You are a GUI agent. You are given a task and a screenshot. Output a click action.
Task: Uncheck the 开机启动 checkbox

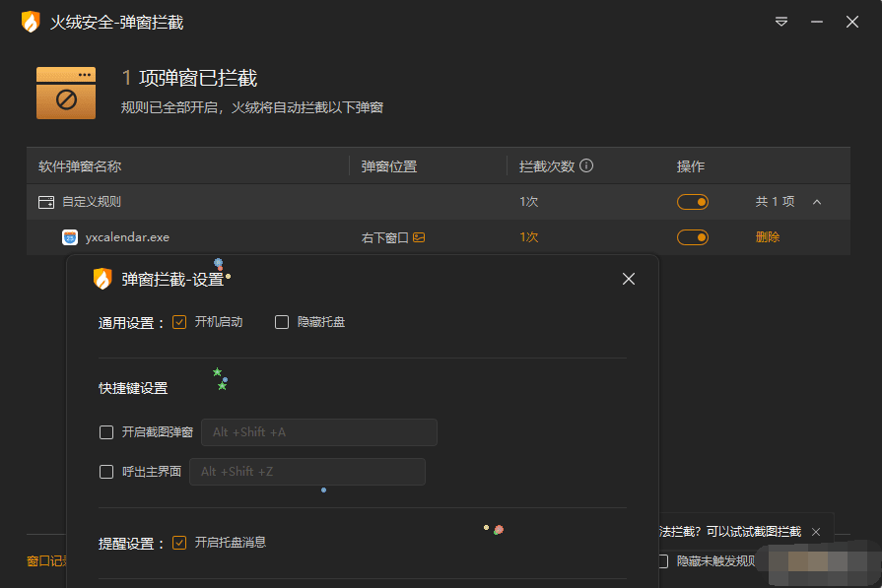click(x=179, y=322)
